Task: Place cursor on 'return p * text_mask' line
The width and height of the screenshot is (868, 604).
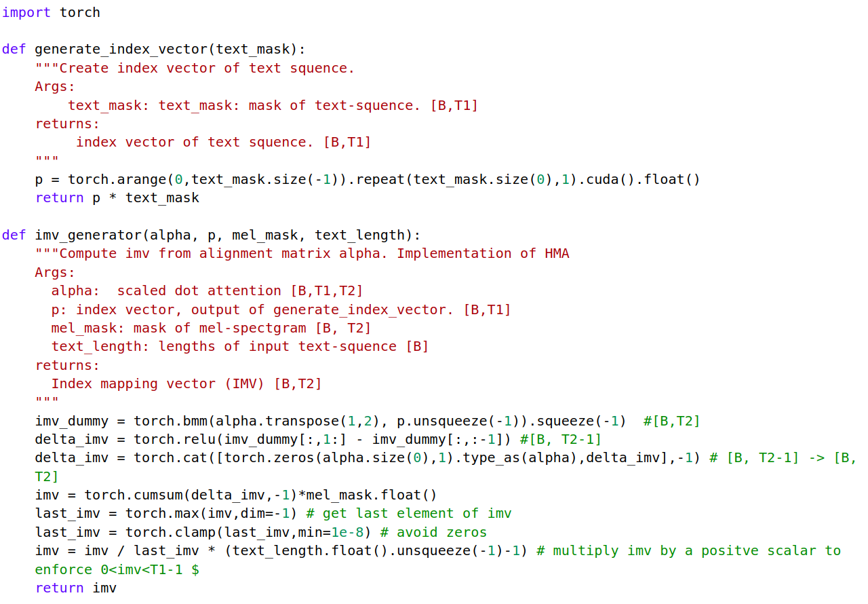Action: (x=117, y=197)
